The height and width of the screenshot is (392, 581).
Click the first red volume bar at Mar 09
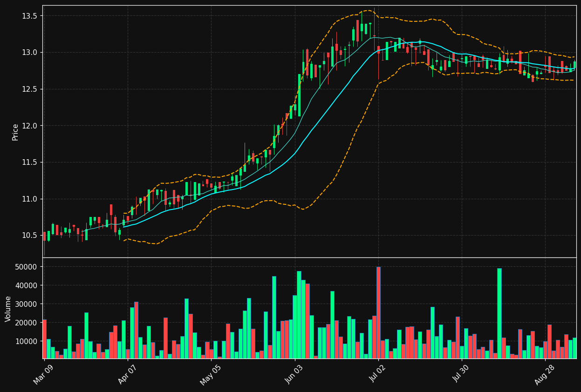click(x=44, y=339)
